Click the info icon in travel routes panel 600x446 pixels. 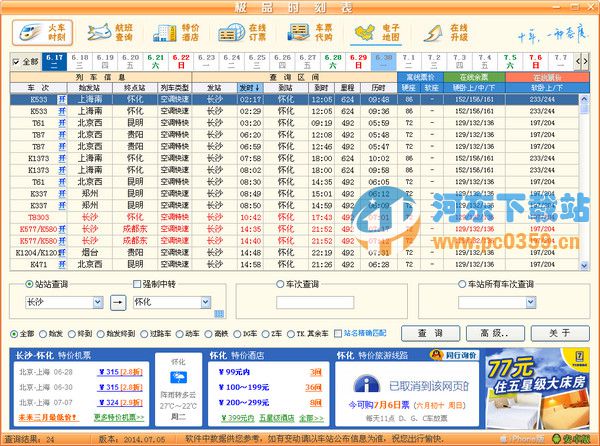click(366, 385)
